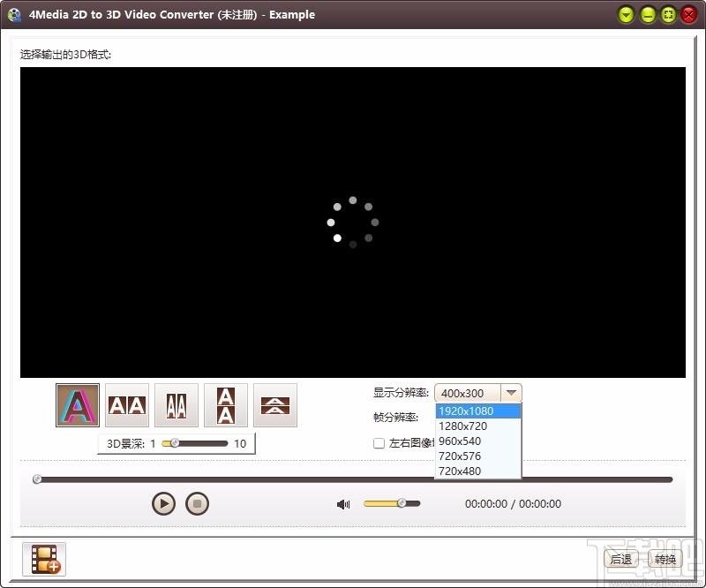This screenshot has width=706, height=588.
Task: Maximize the converter window
Action: [669, 15]
